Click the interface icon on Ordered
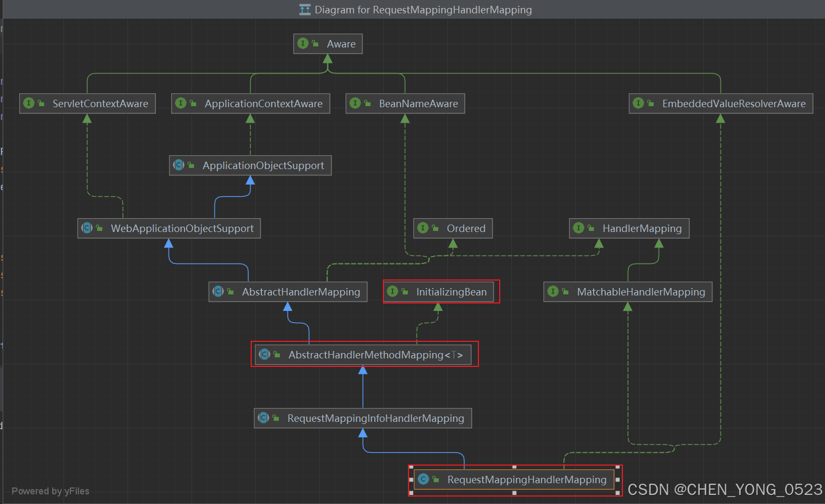825x504 pixels. [x=423, y=228]
